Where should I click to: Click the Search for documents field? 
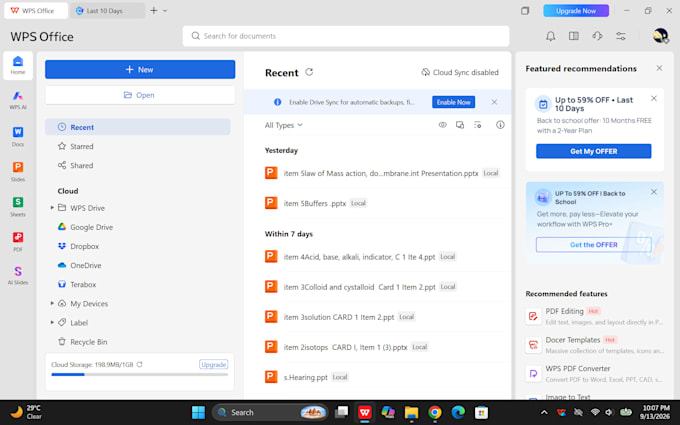(346, 36)
